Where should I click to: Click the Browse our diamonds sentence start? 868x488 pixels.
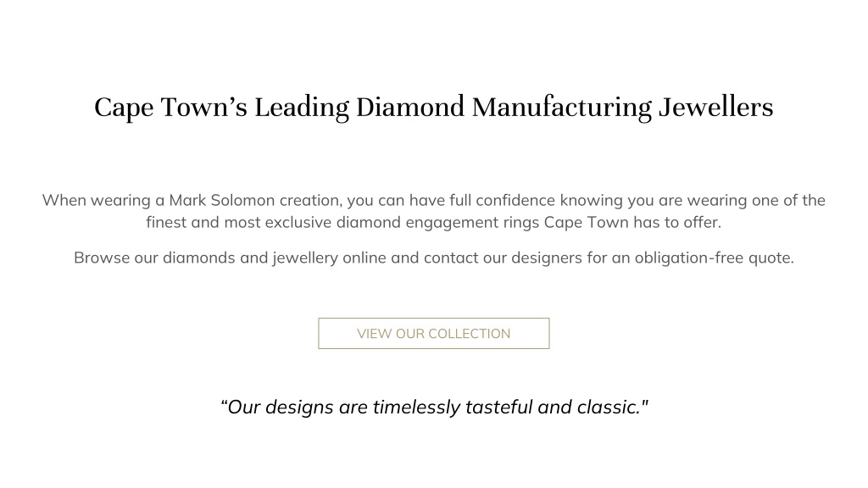(154, 258)
